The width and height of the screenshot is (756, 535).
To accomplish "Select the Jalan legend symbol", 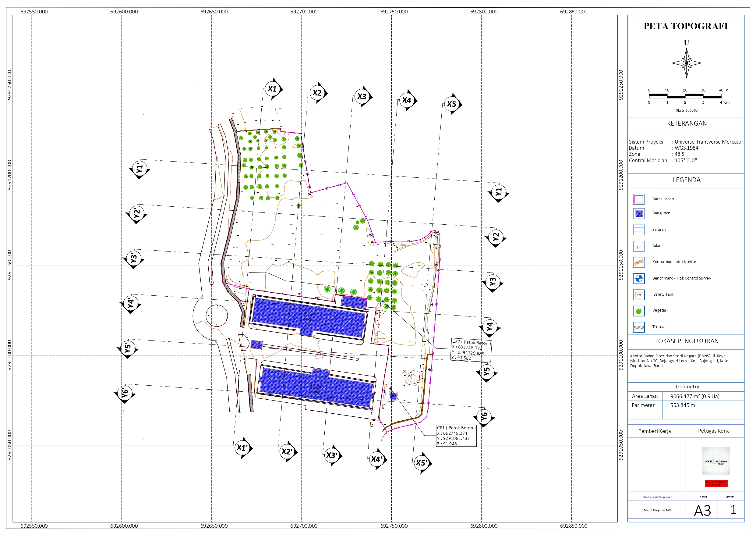I will click(x=639, y=246).
